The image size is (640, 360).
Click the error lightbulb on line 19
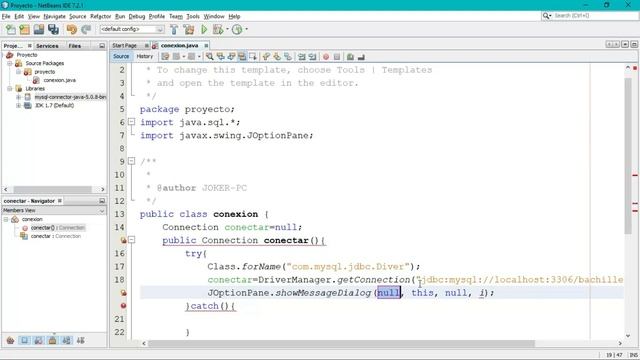[x=123, y=293]
